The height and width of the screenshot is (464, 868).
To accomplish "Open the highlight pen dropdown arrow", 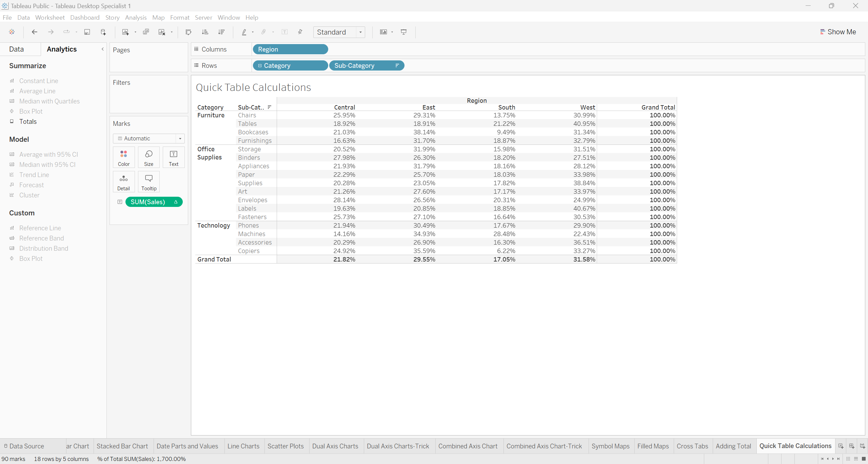I will [x=253, y=32].
